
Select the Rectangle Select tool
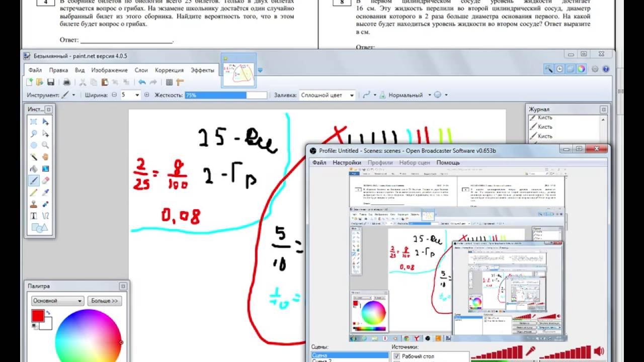(x=34, y=122)
